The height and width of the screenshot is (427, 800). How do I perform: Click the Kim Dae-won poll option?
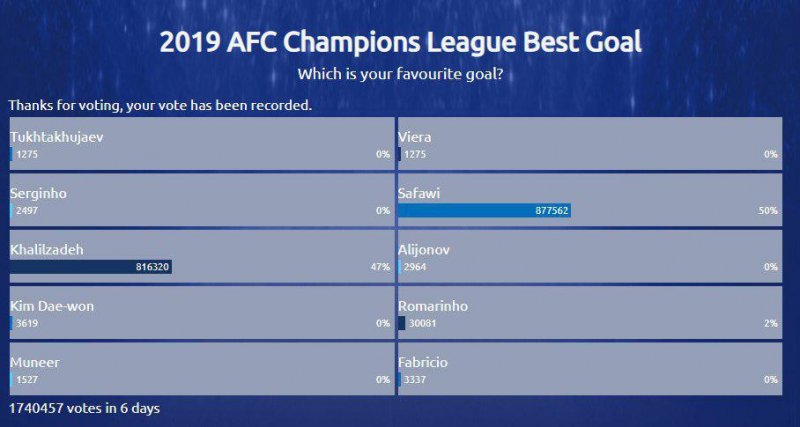coord(52,306)
